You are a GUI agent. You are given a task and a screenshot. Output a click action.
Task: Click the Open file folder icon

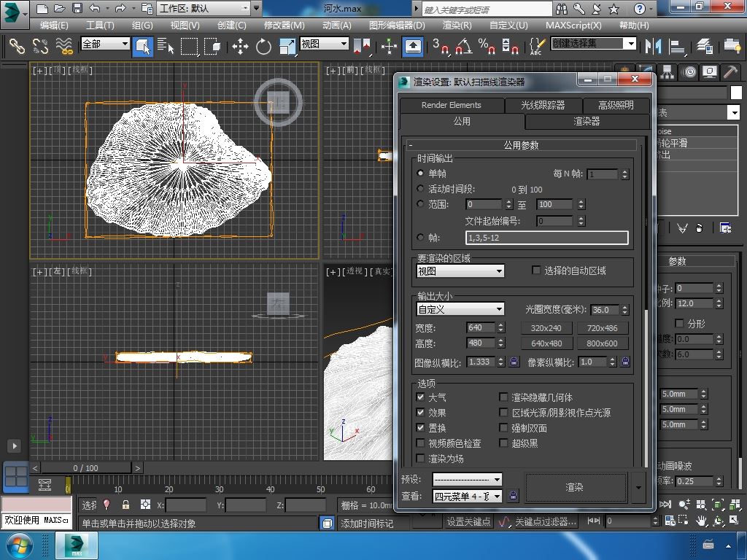(x=60, y=8)
